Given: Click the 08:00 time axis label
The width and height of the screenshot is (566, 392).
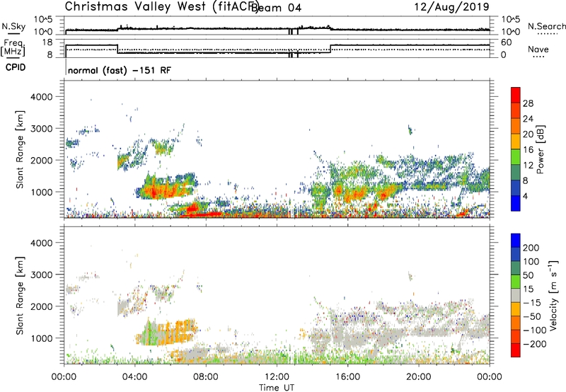Looking at the screenshot, I should point(206,377).
